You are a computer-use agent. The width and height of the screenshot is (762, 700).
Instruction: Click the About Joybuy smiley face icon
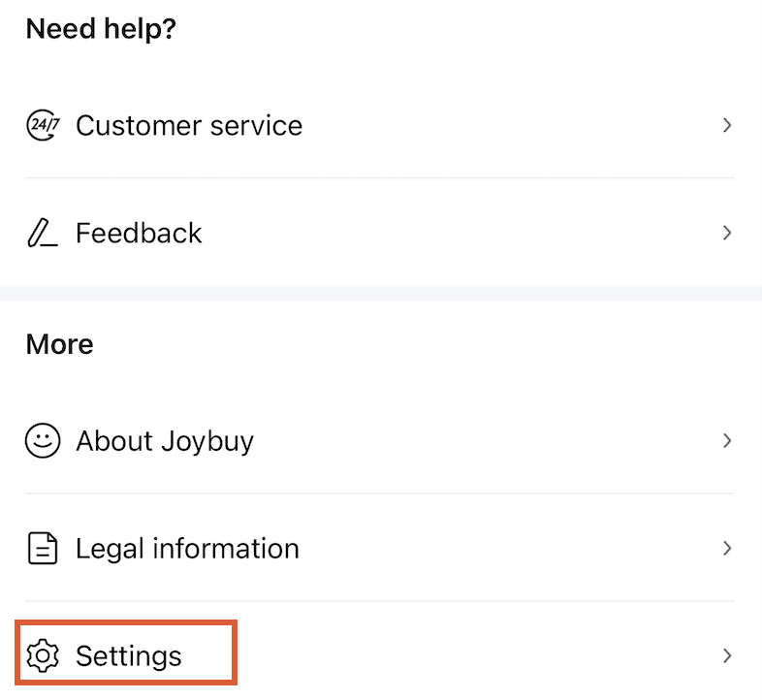(43, 441)
